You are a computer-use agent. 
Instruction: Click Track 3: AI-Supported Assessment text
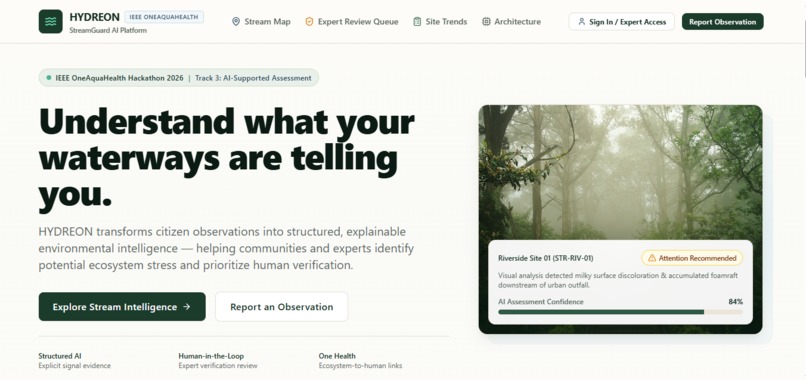(x=253, y=78)
